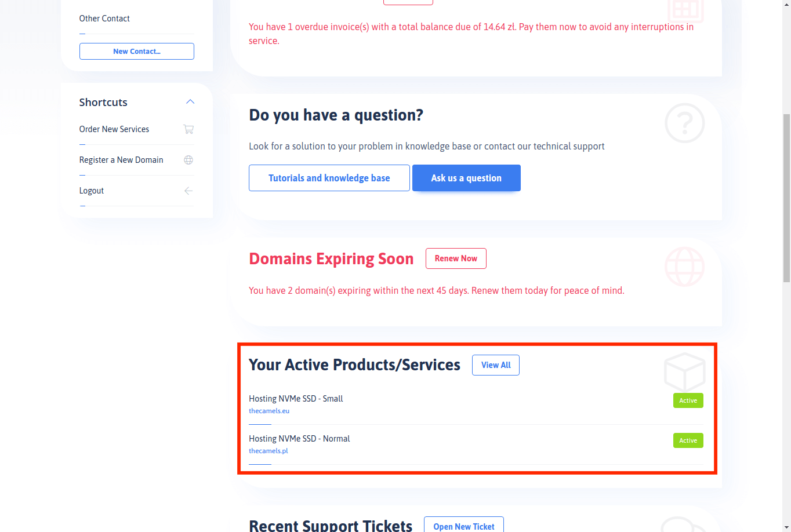
Task: Click the globe icon next to Register a New Domain
Action: (188, 160)
